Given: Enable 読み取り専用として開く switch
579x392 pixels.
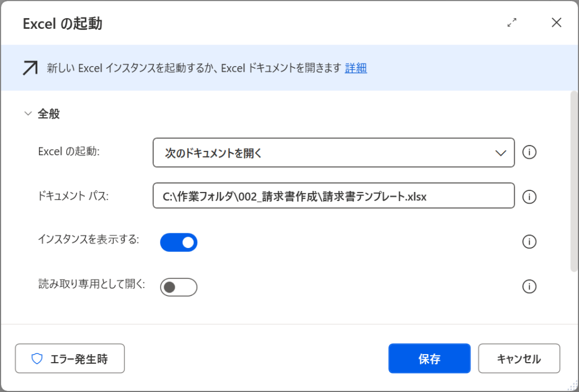Looking at the screenshot, I should pyautogui.click(x=179, y=288).
